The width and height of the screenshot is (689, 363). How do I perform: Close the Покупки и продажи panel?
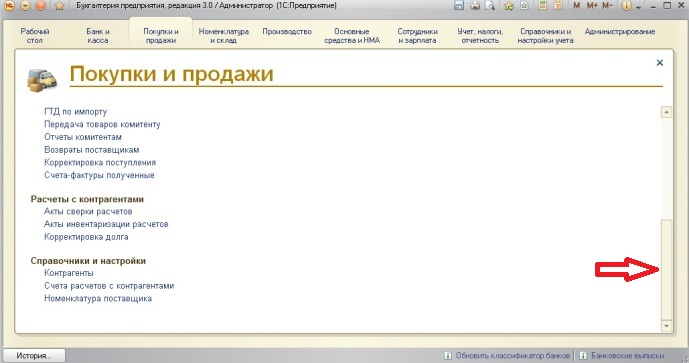(660, 63)
